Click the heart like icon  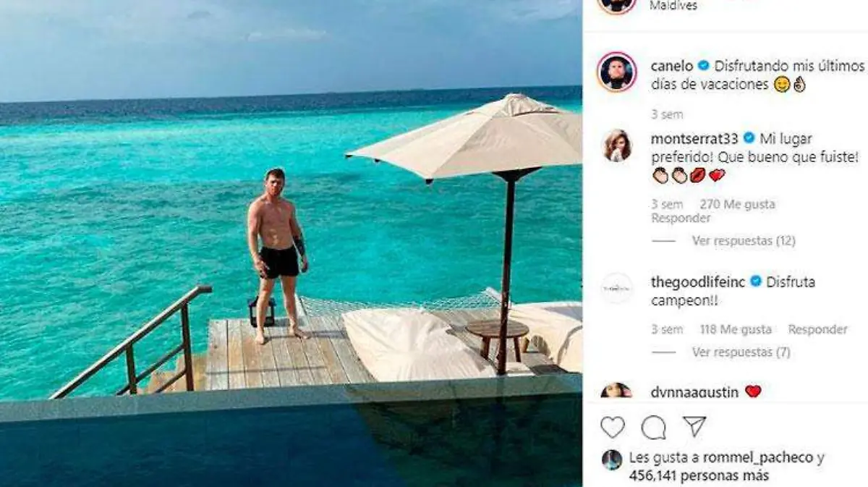pyautogui.click(x=612, y=427)
